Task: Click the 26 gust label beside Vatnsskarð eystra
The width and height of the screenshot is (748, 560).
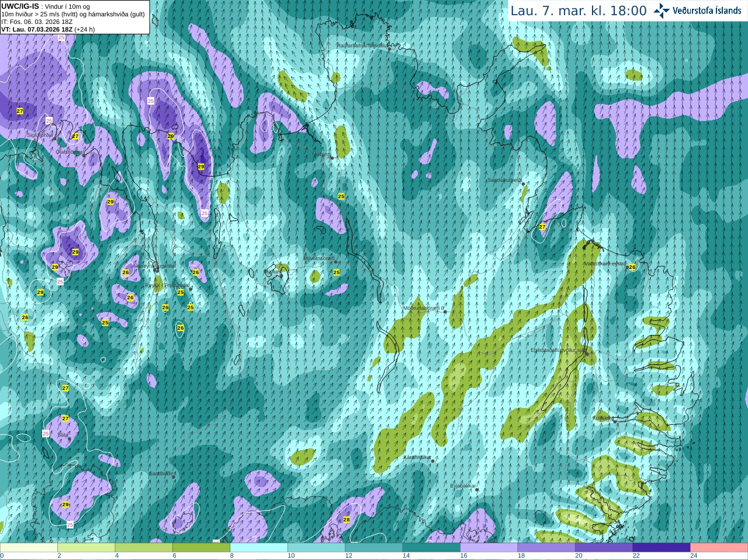Action: pyautogui.click(x=632, y=267)
